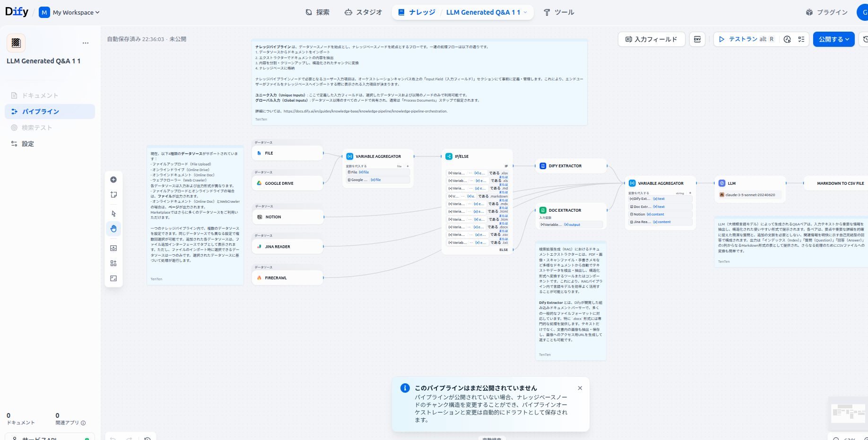The height and width of the screenshot is (440, 868).
Task: Select the MARKDOWN TO CSV FILE node
Action: click(x=836, y=183)
